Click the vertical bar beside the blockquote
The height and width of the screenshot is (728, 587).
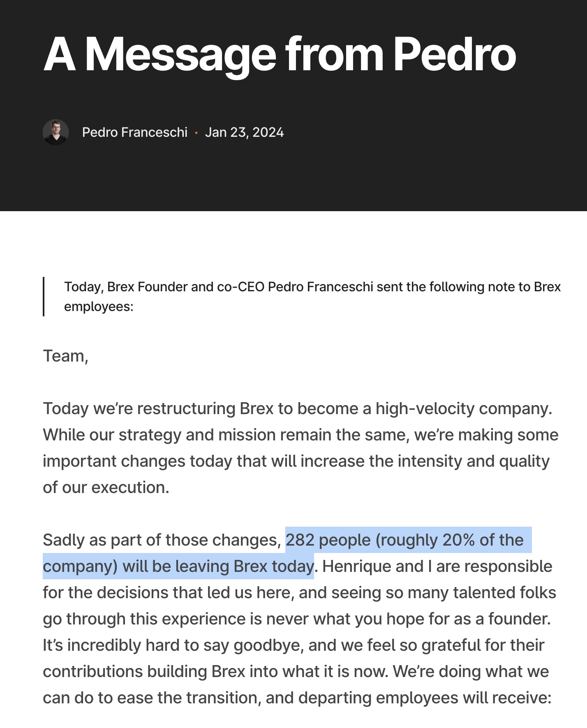pos(44,297)
